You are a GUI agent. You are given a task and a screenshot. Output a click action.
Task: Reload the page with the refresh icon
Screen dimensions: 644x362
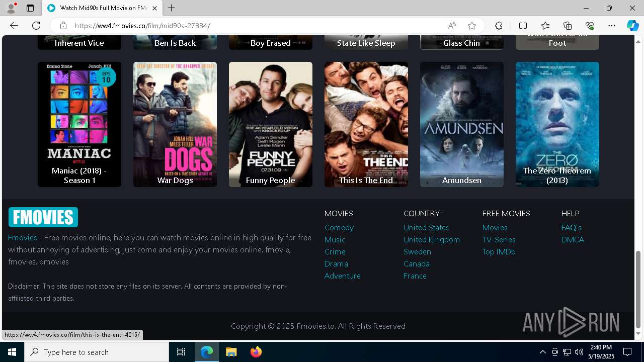36,26
